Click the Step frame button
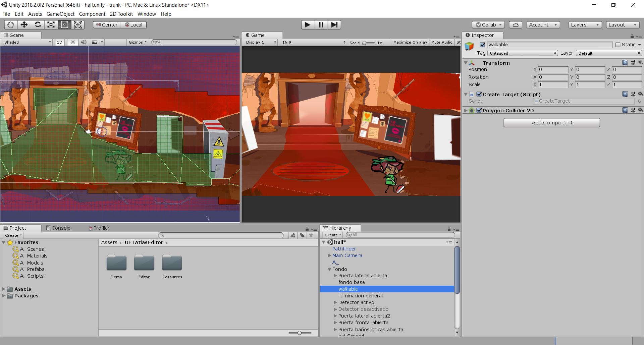The width and height of the screenshot is (644, 345). (334, 25)
